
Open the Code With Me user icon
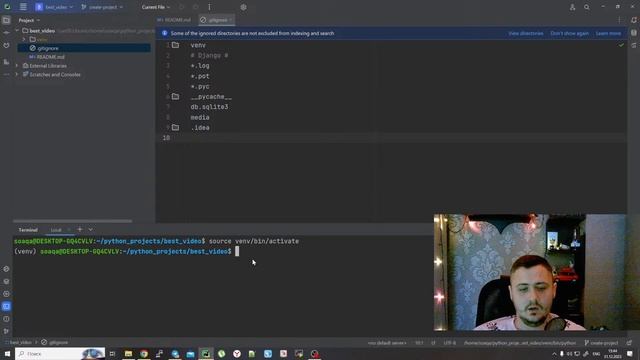point(572,7)
